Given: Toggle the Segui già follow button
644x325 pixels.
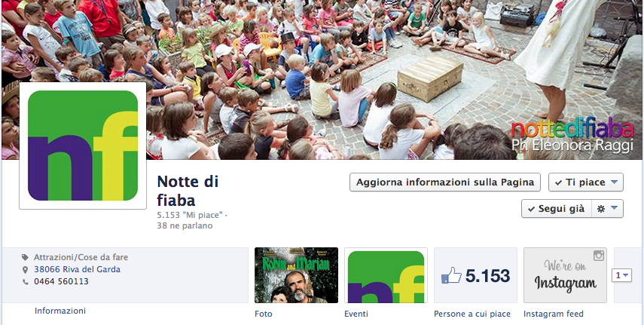Looking at the screenshot, I should point(557,209).
